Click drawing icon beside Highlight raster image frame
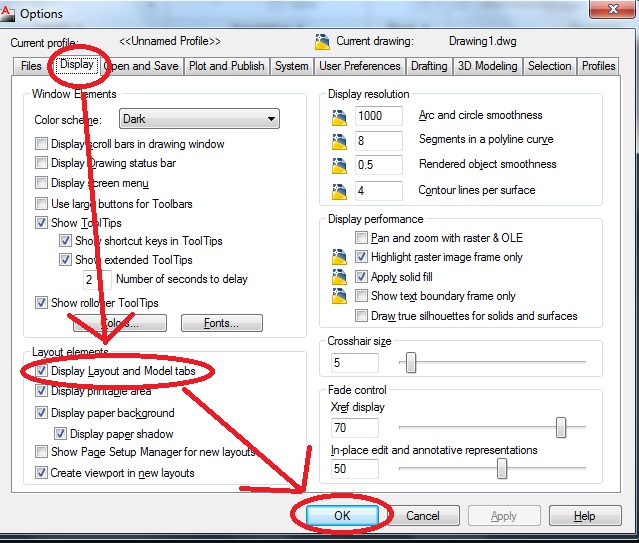Screen dimensions: 639x543 tap(339, 256)
